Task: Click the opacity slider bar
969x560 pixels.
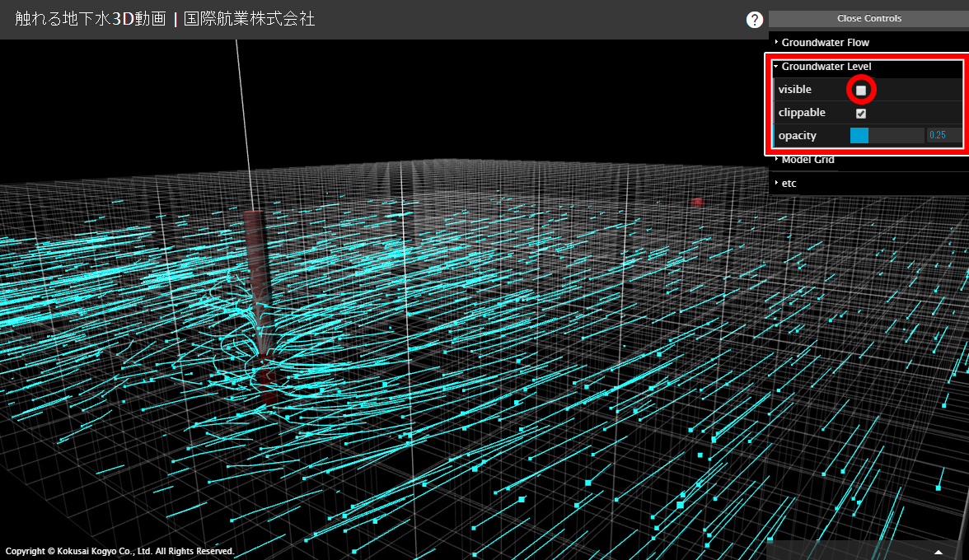Action: tap(887, 136)
